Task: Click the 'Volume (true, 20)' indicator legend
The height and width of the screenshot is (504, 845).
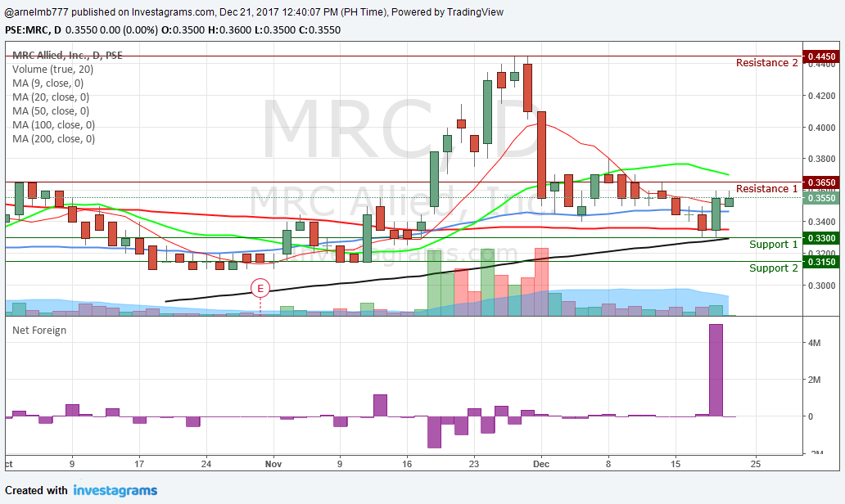Action: click(52, 69)
